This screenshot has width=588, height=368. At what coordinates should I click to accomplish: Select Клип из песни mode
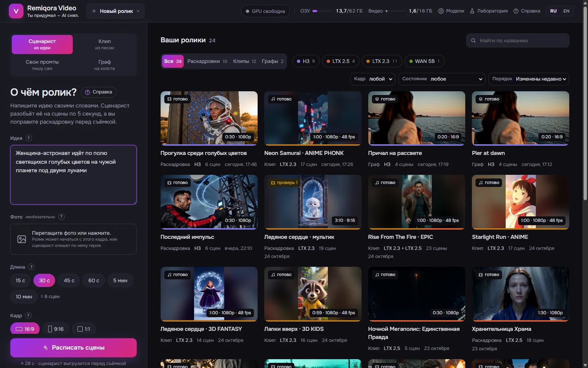coord(105,44)
